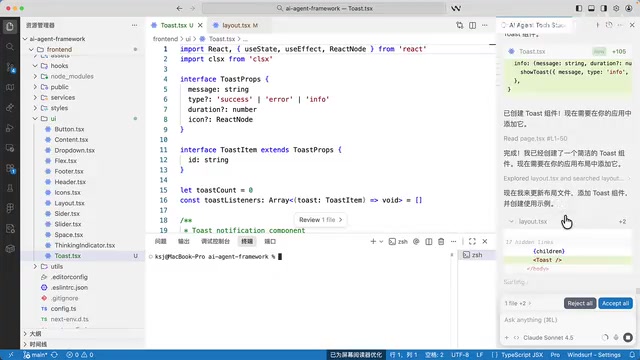The image size is (640, 360).
Task: Close the Toast.tsx tab
Action: pyautogui.click(x=200, y=25)
